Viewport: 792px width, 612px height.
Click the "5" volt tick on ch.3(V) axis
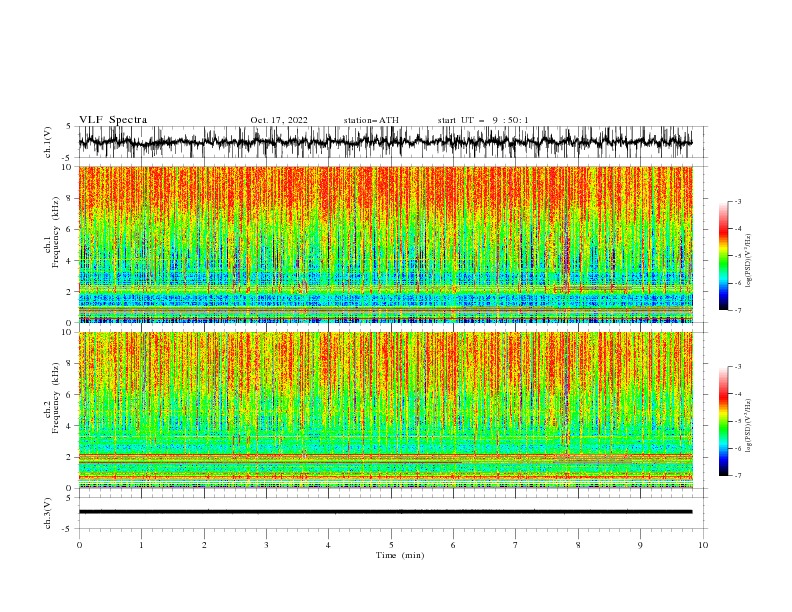tap(69, 498)
